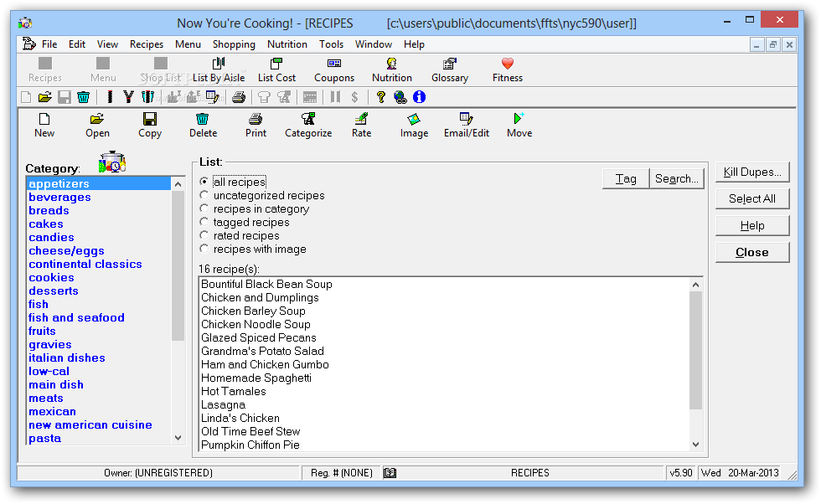Click the cooking pot icon beside Category

[x=112, y=162]
